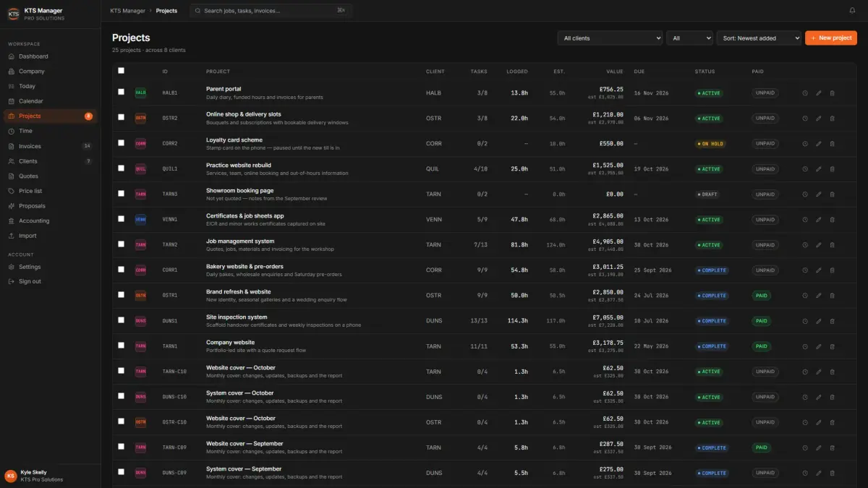The image size is (868, 488).
Task: Click the KTS logo in the sidebar
Action: (x=13, y=14)
